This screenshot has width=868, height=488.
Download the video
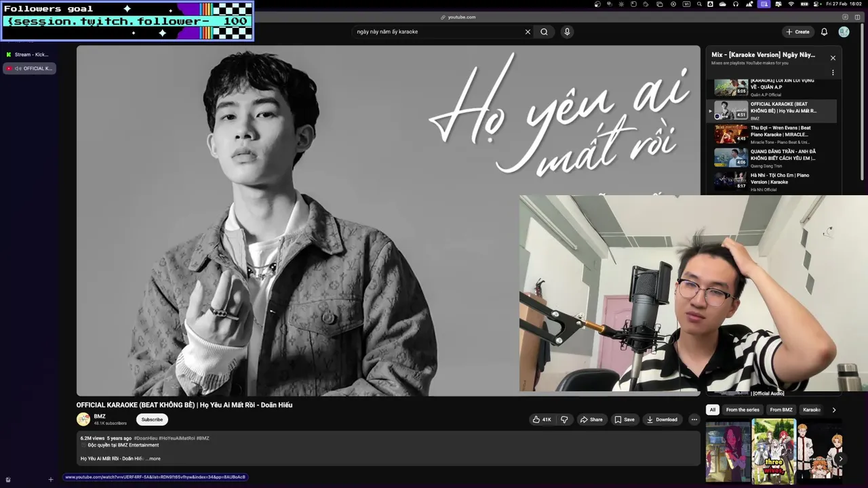[x=662, y=420]
